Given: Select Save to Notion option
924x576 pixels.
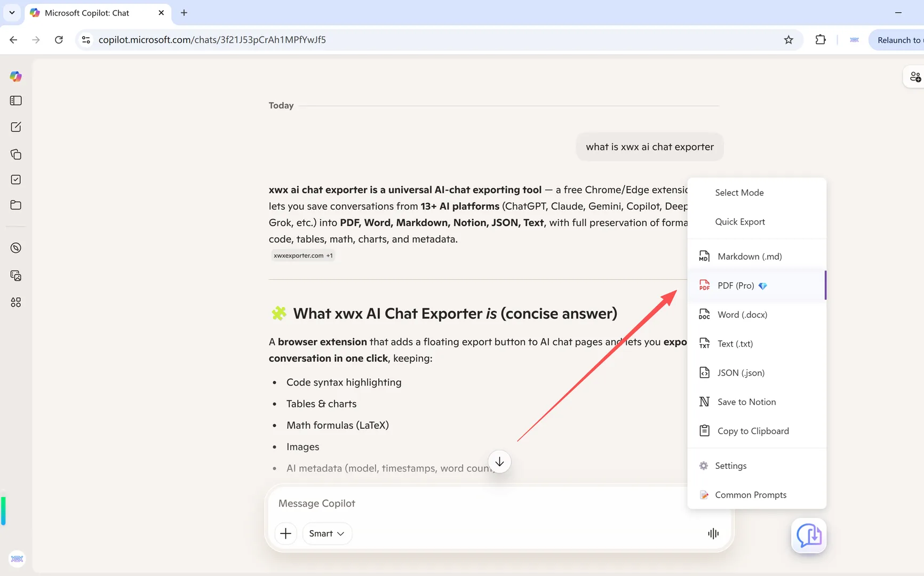Looking at the screenshot, I should coord(757,402).
